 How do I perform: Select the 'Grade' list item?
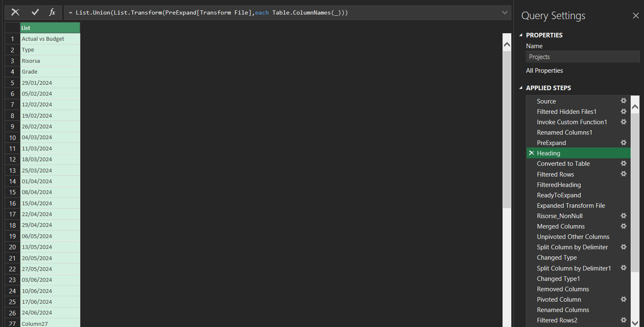(50, 71)
